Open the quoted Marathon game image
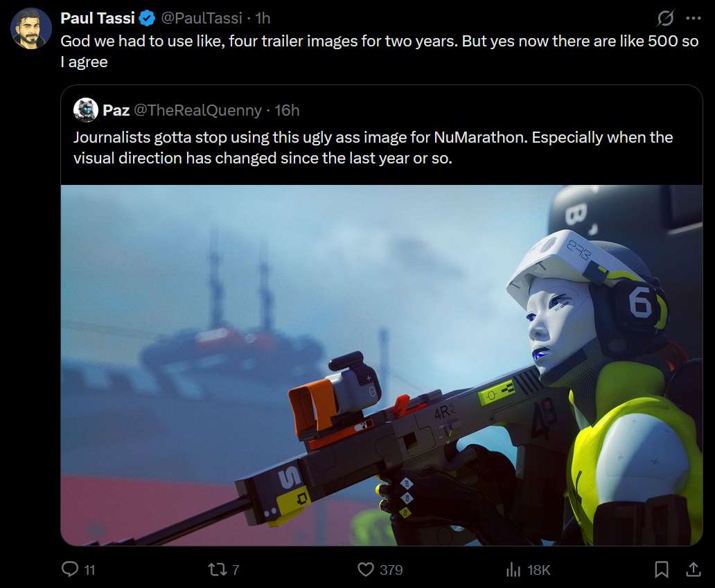Viewport: 715px width, 588px height. pos(382,365)
